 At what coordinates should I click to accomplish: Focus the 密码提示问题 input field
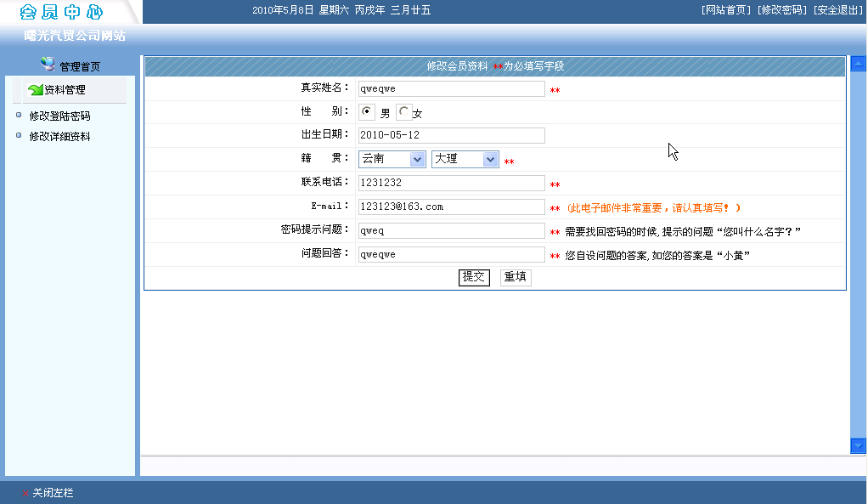coord(452,230)
